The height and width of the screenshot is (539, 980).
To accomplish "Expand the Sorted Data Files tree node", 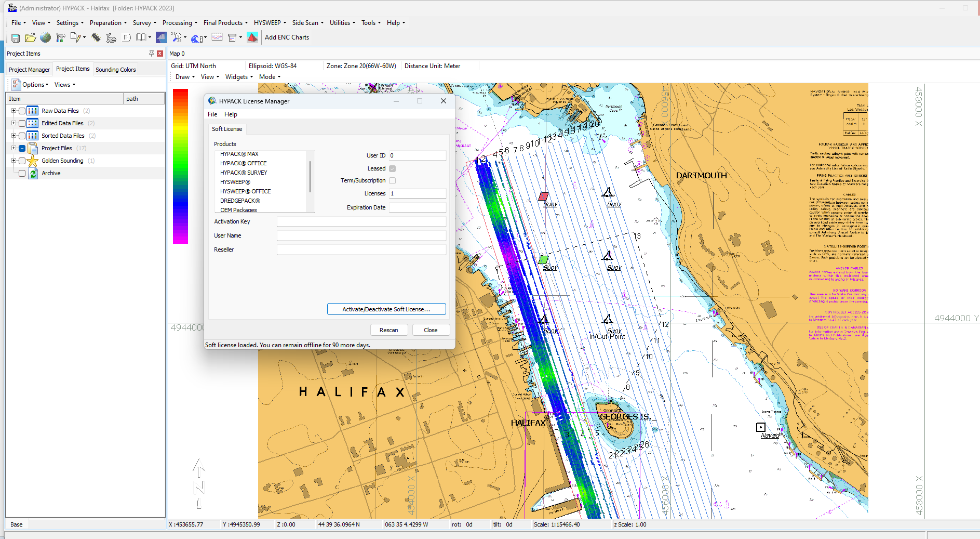I will [x=14, y=135].
